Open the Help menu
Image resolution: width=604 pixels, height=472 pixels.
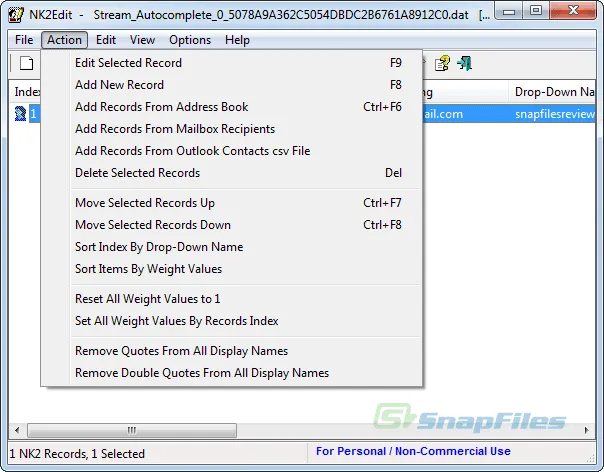[237, 40]
